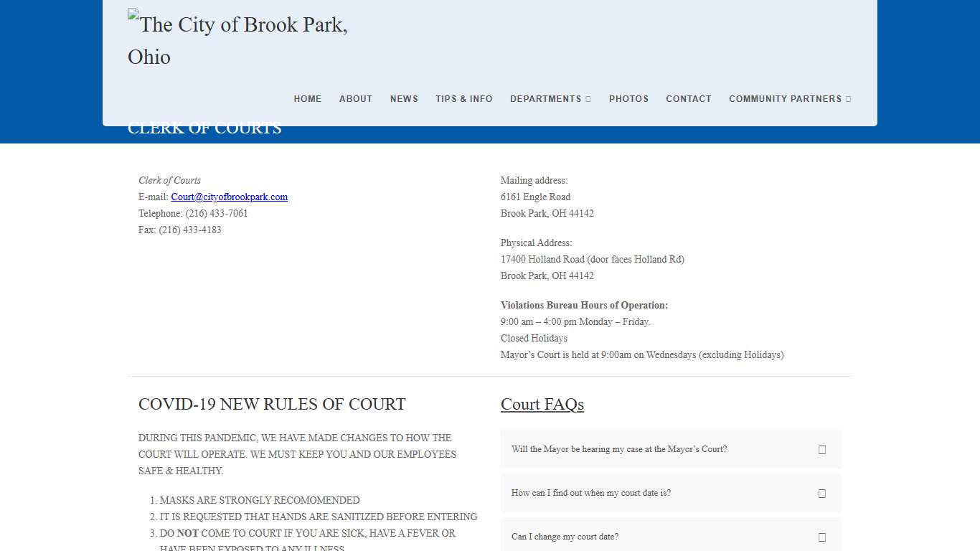
Task: Click the COMMUNITY PARTNERS dropdown caret icon
Action: tap(849, 99)
